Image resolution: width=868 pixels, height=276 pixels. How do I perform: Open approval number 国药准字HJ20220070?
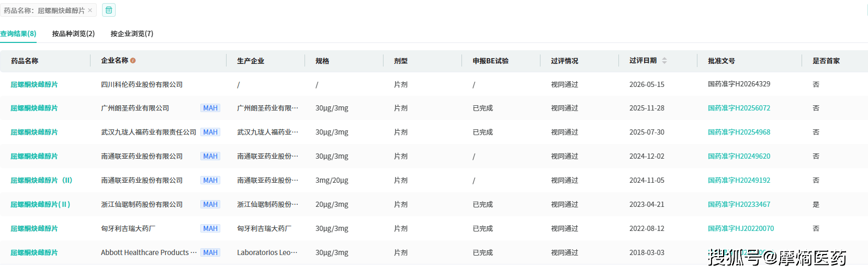741,228
